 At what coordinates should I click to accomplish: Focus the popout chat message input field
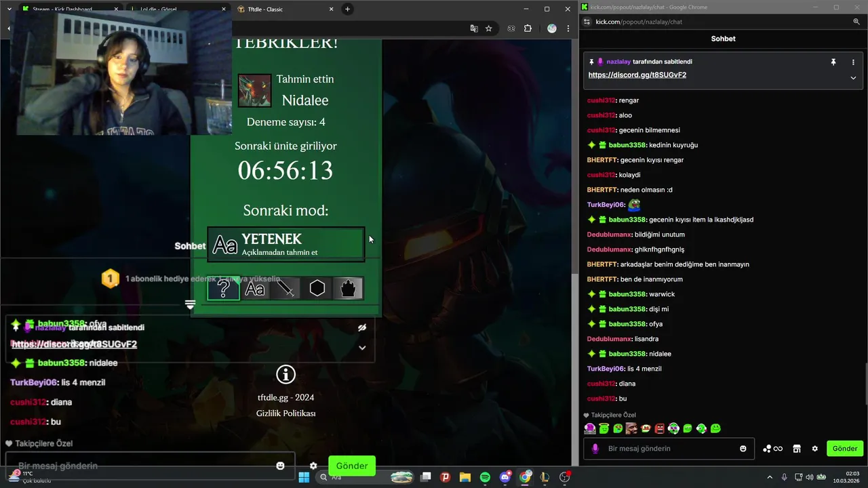(x=669, y=449)
